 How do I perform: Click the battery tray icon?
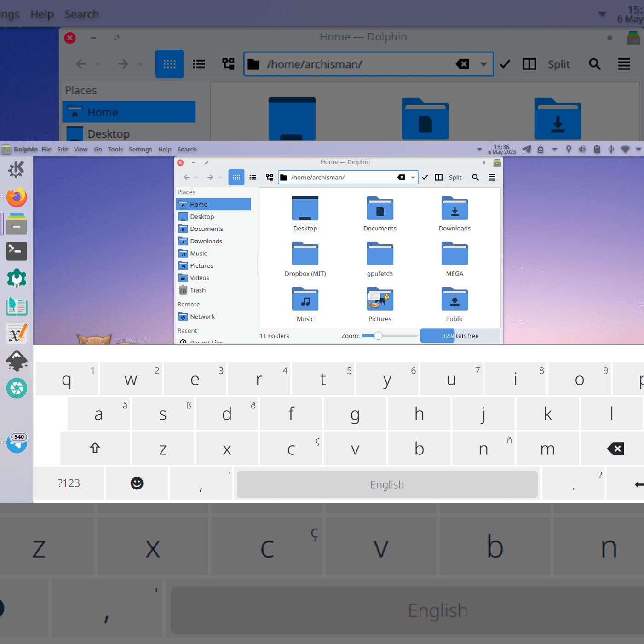tap(597, 149)
